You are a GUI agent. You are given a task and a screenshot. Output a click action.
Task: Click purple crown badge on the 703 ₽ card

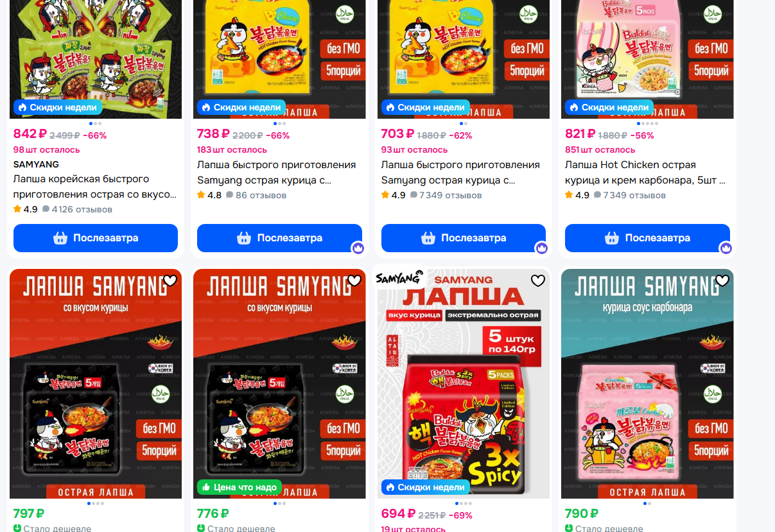click(x=542, y=248)
